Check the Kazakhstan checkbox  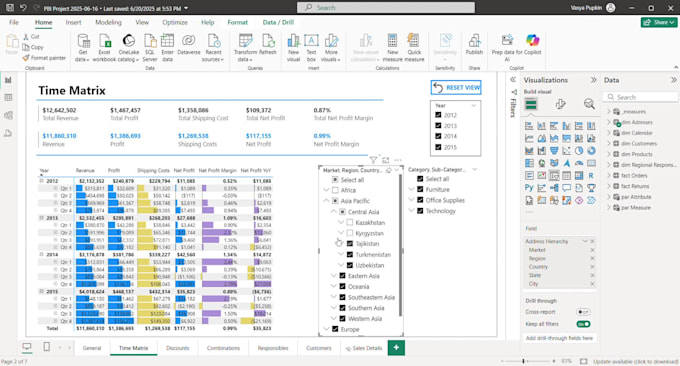coord(350,222)
